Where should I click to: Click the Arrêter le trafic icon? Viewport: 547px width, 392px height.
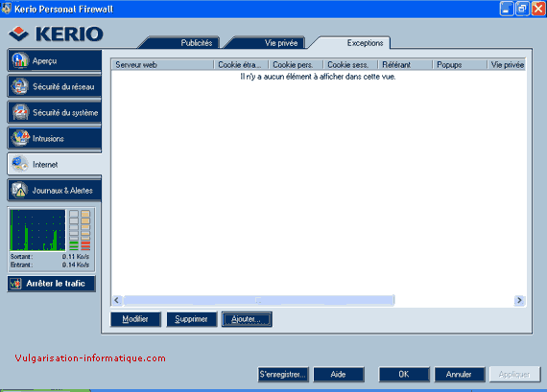(x=15, y=284)
